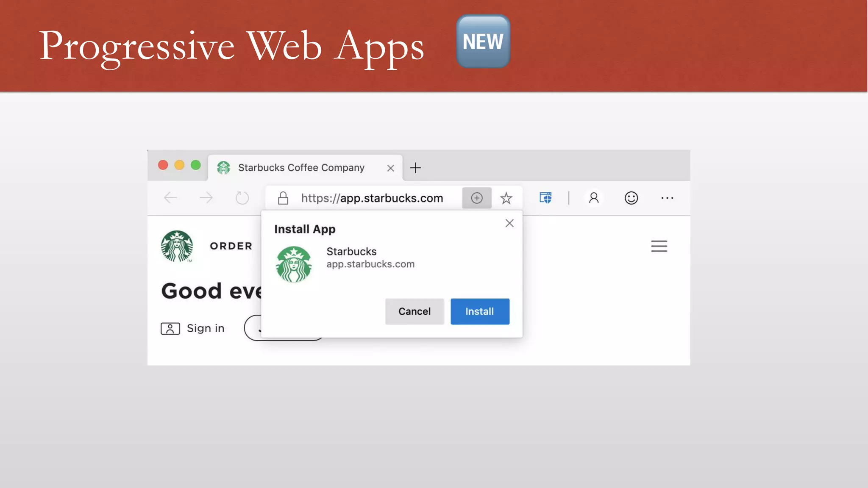Close the Starbucks Coffee Company tab
This screenshot has height=488, width=868.
coord(391,168)
